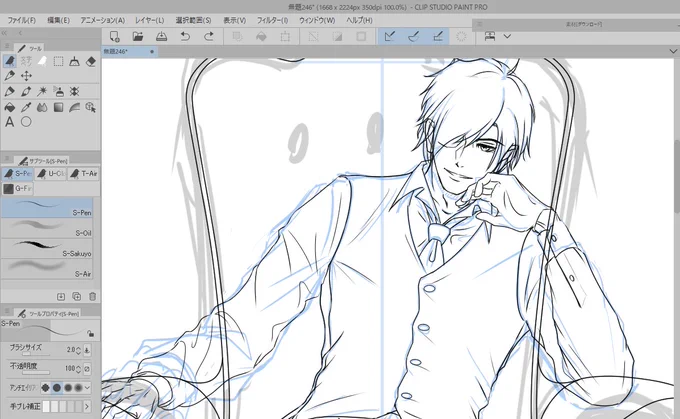Open the 編集(E) menu
This screenshot has height=419, width=680.
[x=59, y=20]
